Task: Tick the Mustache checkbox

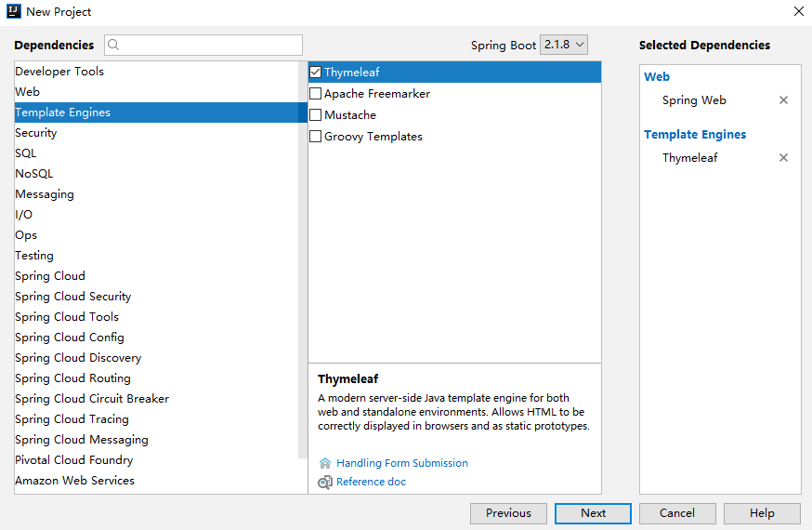Action: 316,115
